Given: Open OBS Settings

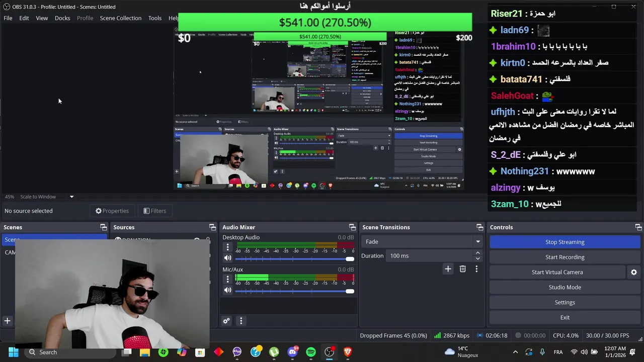Looking at the screenshot, I should pyautogui.click(x=565, y=302).
